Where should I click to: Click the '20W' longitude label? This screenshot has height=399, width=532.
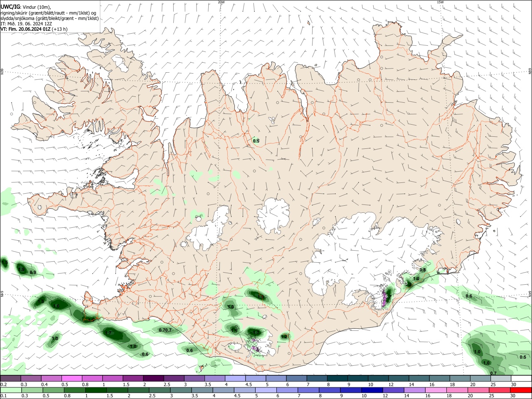[x=221, y=2]
